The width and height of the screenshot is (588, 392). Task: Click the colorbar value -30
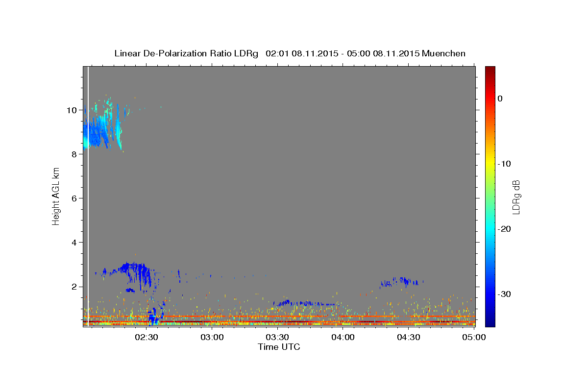click(505, 294)
